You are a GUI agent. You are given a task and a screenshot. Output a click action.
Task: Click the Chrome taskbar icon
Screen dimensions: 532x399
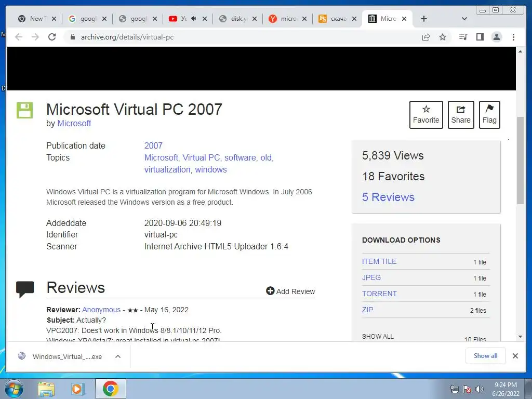111,389
